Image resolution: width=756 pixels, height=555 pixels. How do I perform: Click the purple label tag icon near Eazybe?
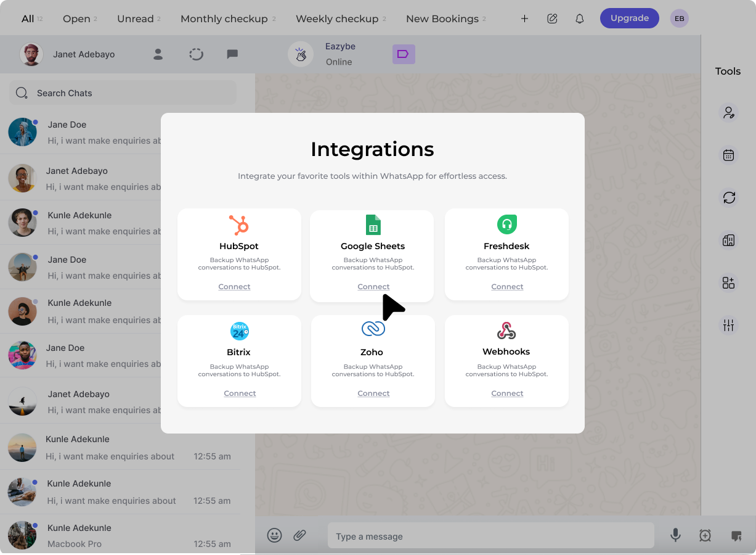click(x=404, y=54)
